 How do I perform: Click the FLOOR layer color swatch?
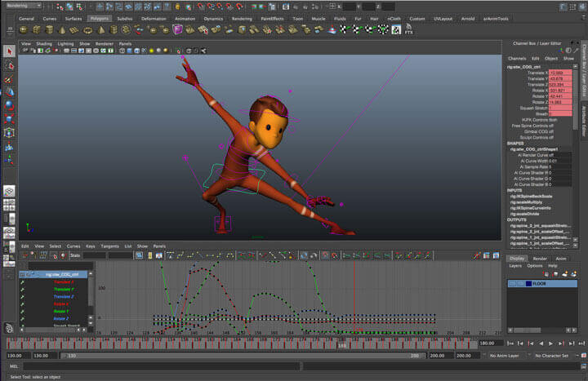point(528,284)
